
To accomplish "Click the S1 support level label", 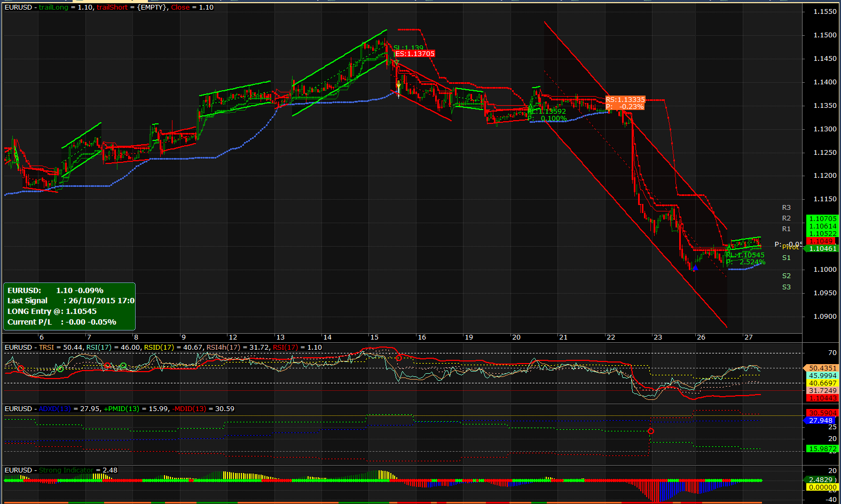I will click(787, 258).
